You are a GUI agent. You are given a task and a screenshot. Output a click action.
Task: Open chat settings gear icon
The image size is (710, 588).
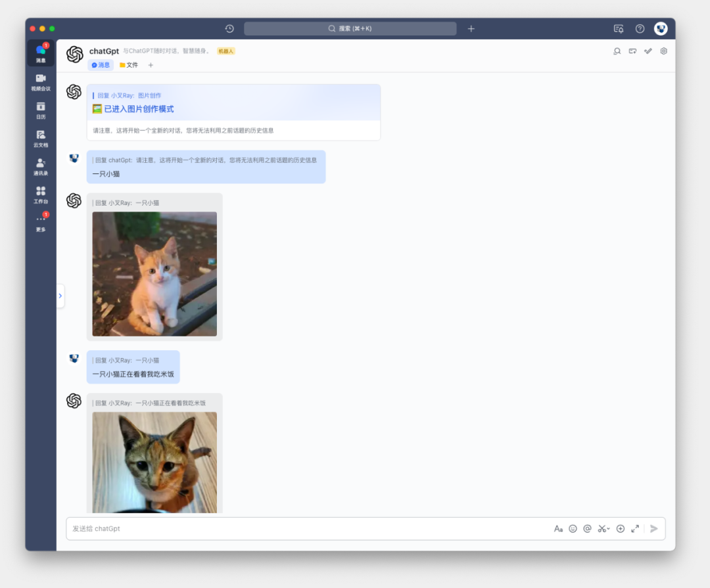click(663, 51)
